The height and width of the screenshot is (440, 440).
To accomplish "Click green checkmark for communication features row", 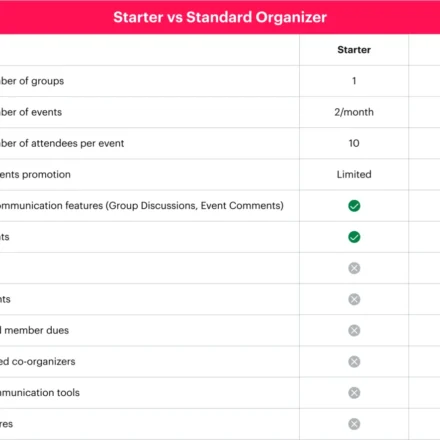I will [x=354, y=206].
